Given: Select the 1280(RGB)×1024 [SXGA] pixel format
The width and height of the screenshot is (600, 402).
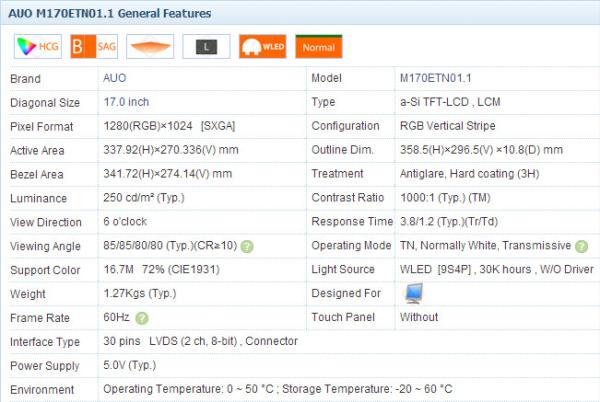Looking at the screenshot, I should [169, 126].
